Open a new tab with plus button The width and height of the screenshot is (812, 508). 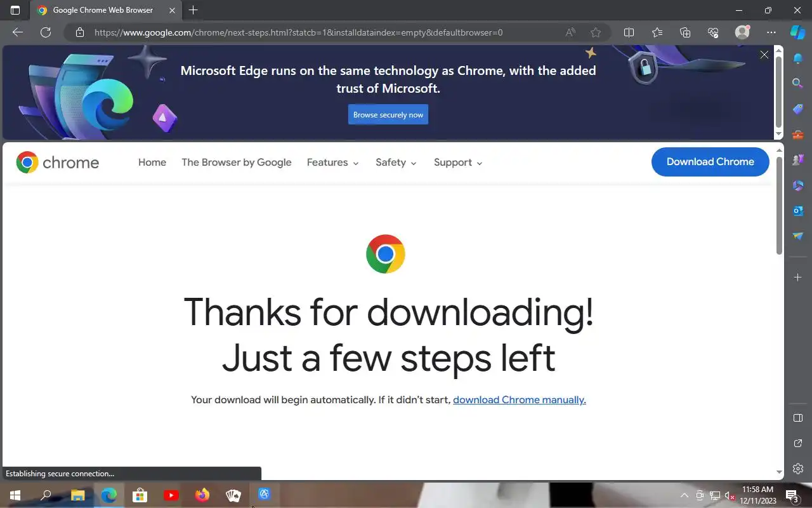pos(193,10)
